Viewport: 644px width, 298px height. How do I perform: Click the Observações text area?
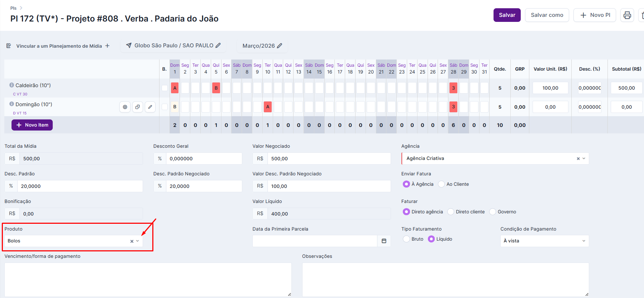point(445,279)
